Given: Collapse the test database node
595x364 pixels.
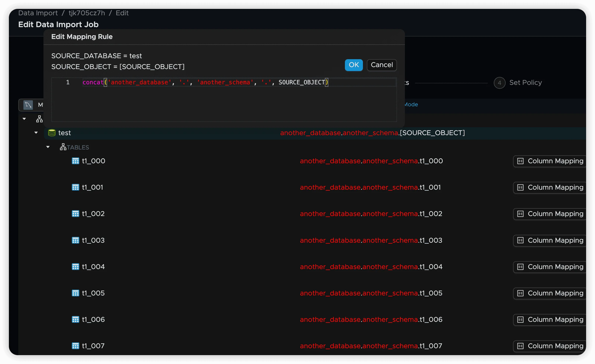Looking at the screenshot, I should coord(36,133).
